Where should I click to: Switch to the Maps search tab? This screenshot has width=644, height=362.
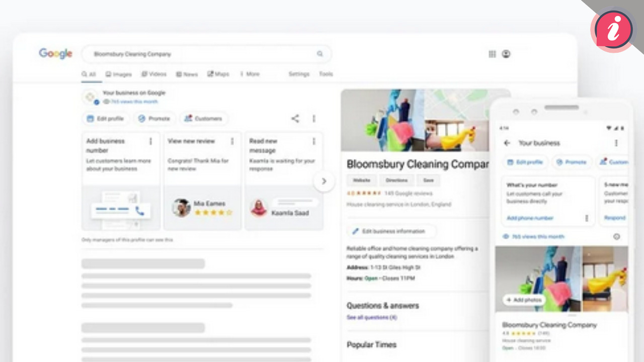(218, 74)
